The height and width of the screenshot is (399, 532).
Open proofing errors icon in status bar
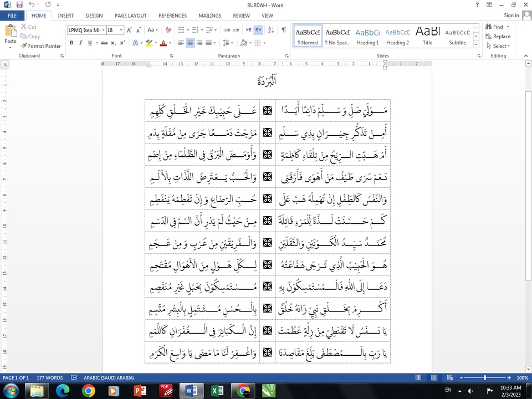click(74, 377)
